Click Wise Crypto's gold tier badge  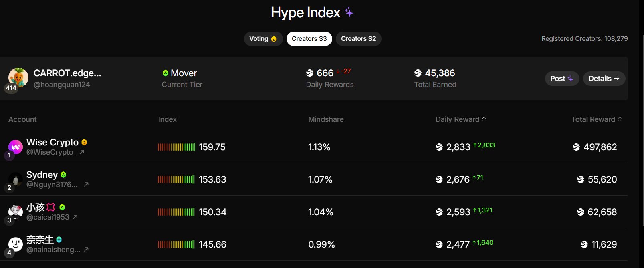[x=84, y=142]
